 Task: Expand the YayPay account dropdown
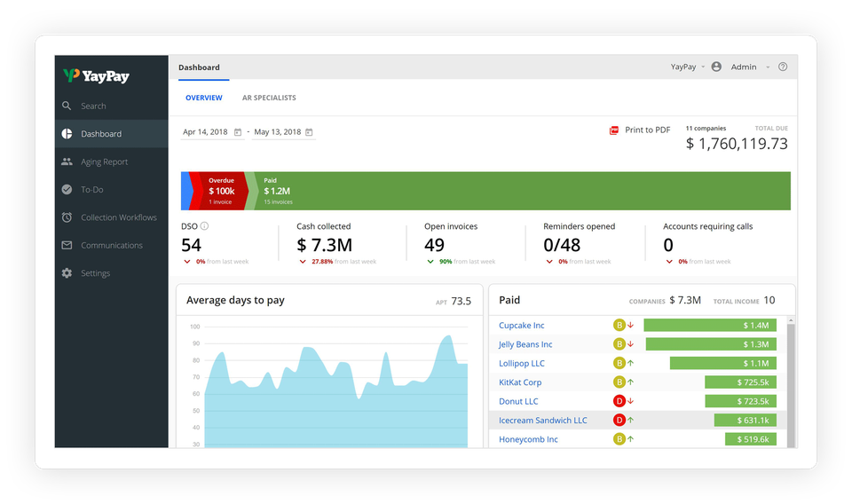point(702,67)
